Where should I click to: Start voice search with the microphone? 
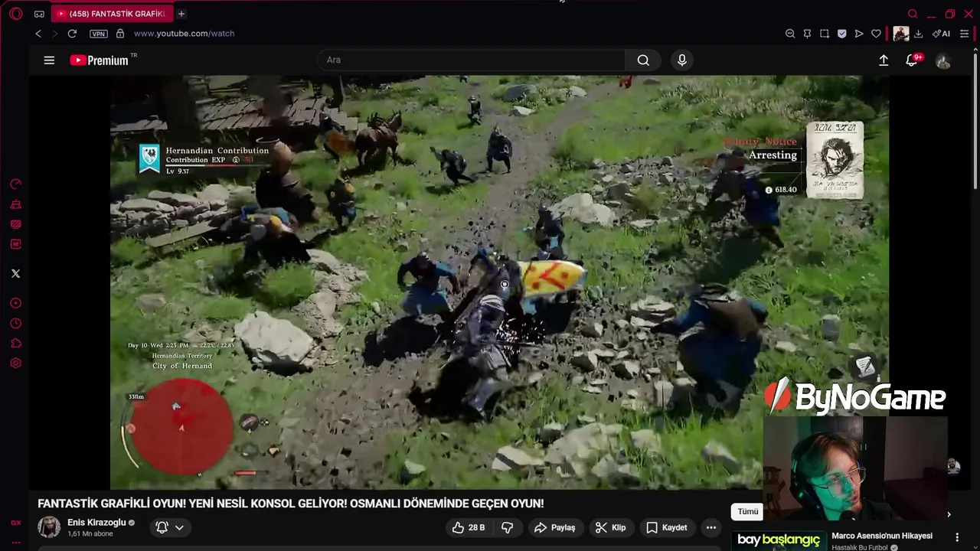click(682, 60)
